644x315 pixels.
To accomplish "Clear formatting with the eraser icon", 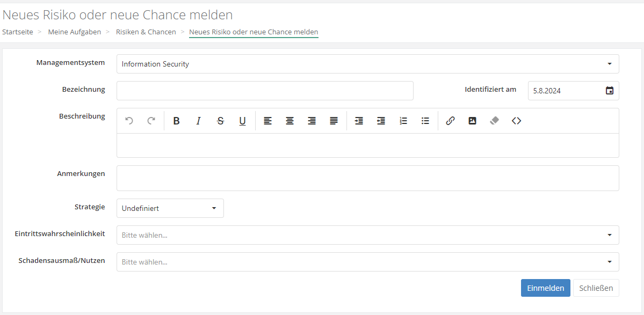I will click(494, 121).
